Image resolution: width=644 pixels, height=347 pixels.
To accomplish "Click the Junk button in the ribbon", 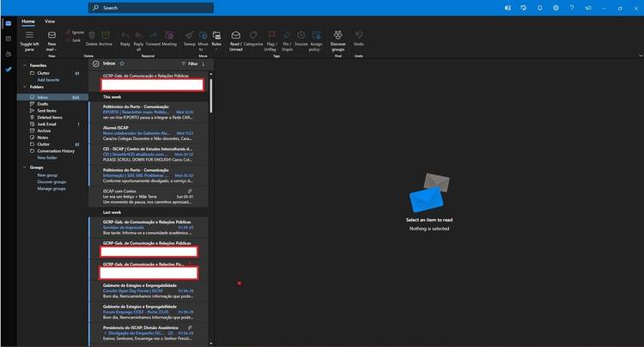I will 74,40.
